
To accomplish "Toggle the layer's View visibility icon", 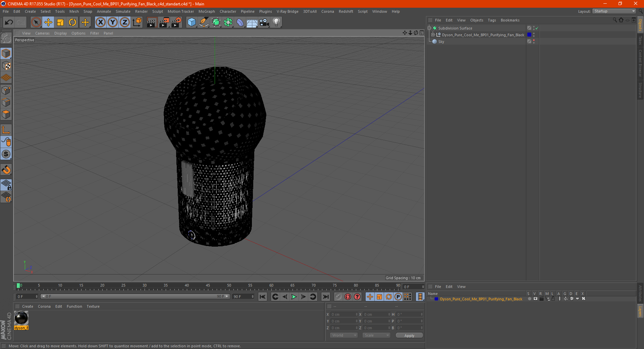I will (535, 299).
